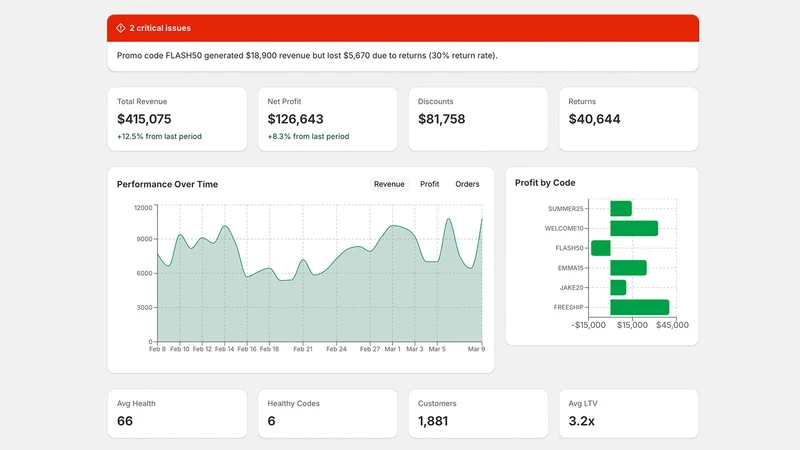Open the Net Profit card
The image size is (800, 450).
point(328,119)
